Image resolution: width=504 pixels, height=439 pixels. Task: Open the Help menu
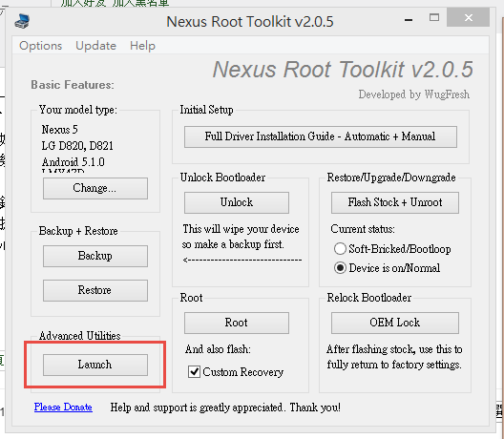pos(142,46)
